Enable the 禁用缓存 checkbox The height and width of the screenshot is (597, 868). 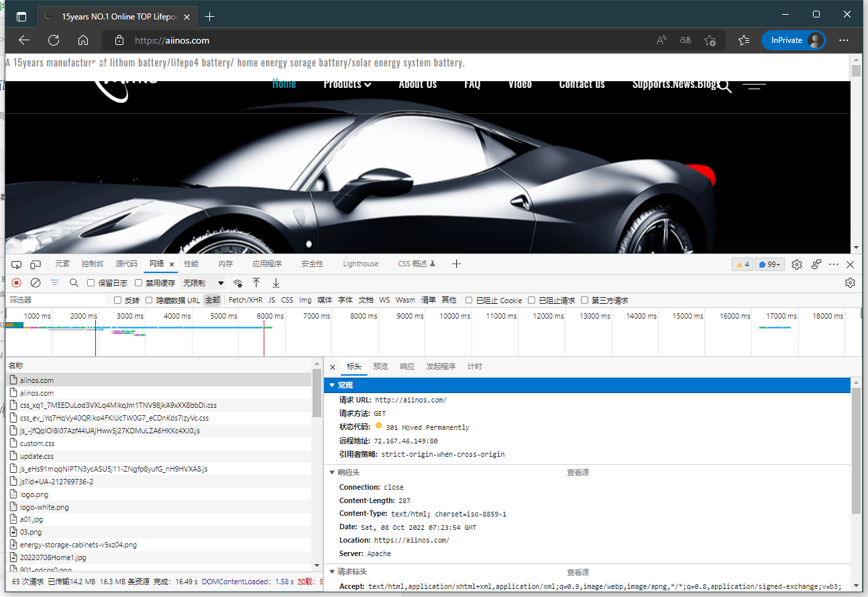pos(139,283)
